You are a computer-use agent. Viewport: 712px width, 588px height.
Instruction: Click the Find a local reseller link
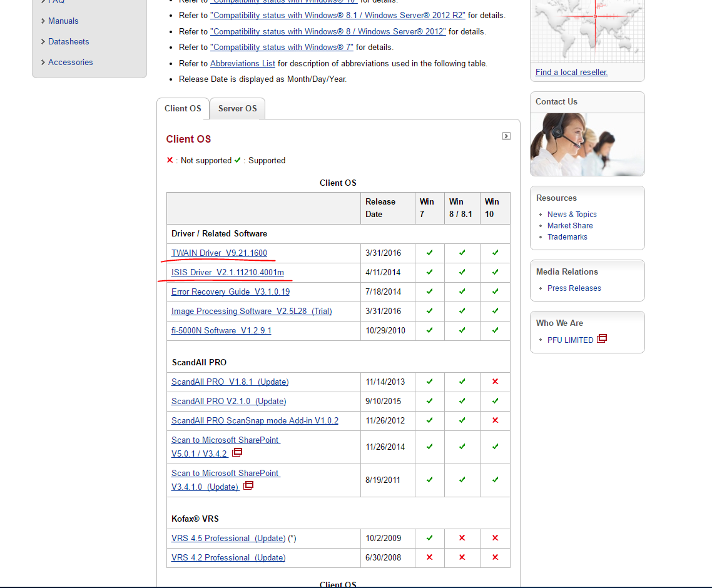pos(571,72)
